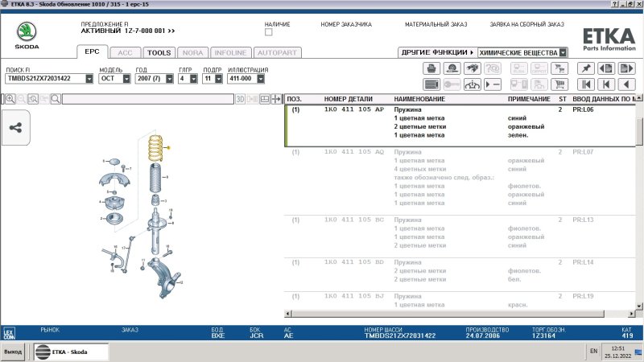This screenshot has width=644, height=362.
Task: Click the binoculars search icon
Action: coord(473,68)
